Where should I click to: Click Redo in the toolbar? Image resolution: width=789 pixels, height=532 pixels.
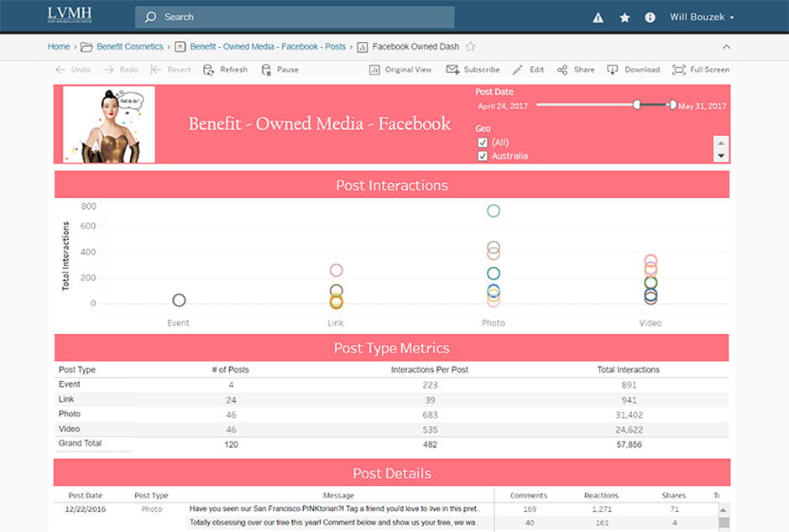(x=121, y=70)
